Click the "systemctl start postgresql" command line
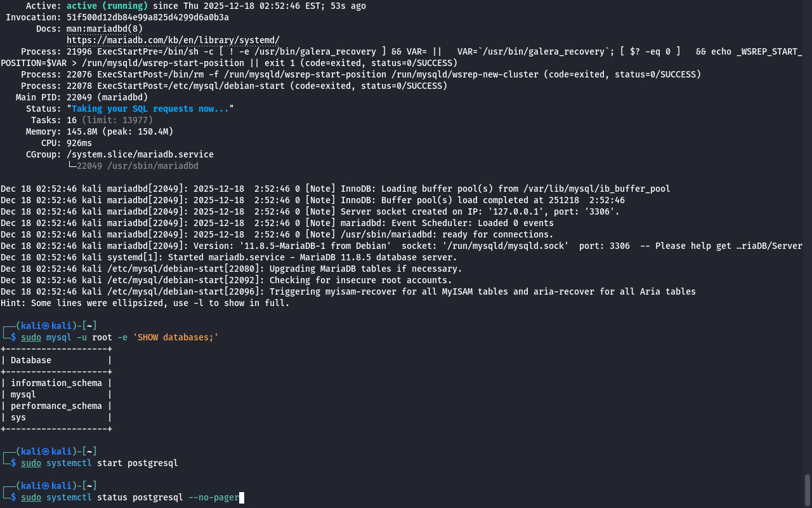 tap(112, 463)
